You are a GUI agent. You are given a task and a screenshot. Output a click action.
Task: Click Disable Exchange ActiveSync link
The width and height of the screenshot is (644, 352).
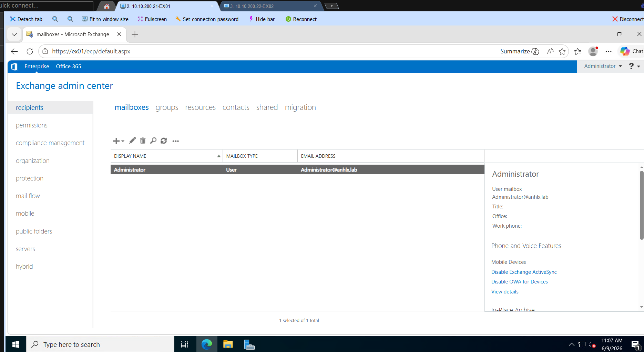coord(524,272)
